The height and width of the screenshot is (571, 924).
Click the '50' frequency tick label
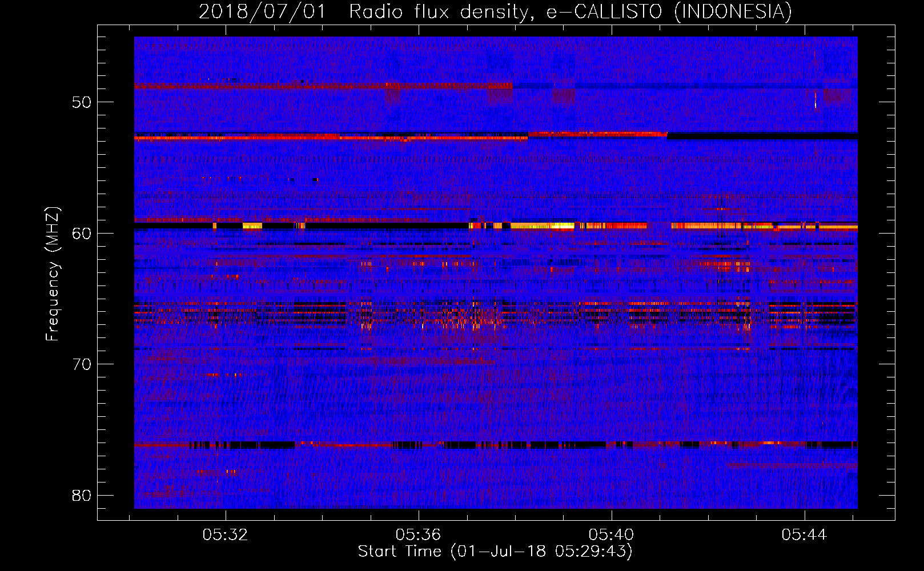82,102
